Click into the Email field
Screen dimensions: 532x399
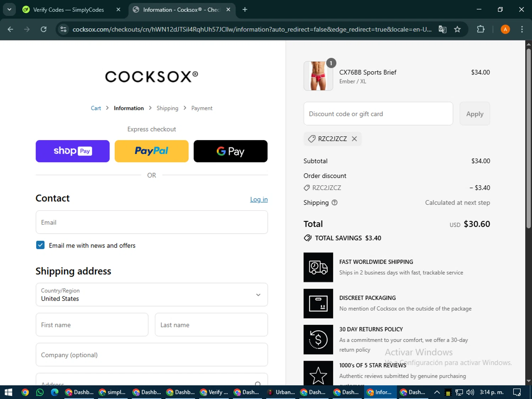click(152, 222)
